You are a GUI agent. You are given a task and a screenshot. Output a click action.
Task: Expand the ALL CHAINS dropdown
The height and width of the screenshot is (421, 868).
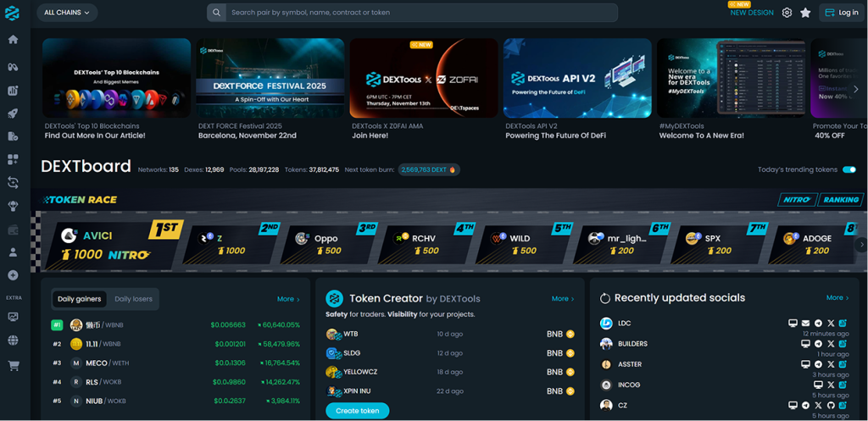(x=67, y=13)
